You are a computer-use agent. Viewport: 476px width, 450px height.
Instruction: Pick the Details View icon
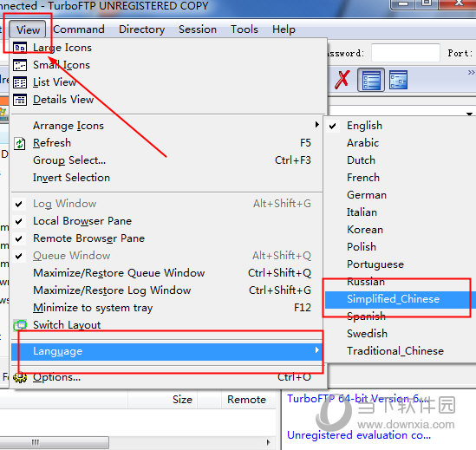[20, 100]
